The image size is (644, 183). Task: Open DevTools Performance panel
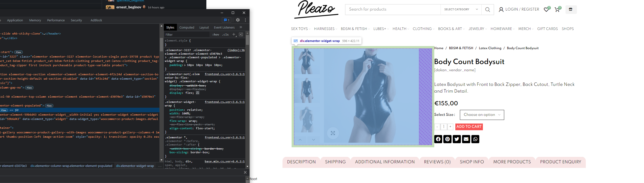tap(56, 20)
